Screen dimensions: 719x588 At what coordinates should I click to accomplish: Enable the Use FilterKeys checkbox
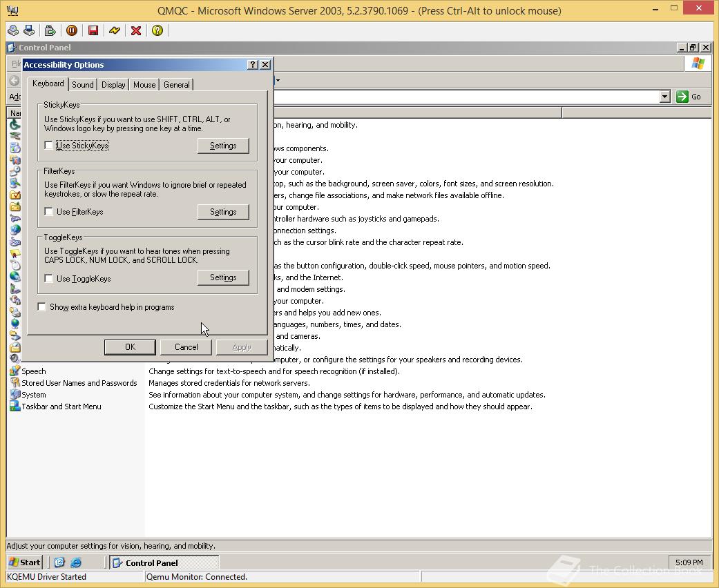[x=48, y=211]
